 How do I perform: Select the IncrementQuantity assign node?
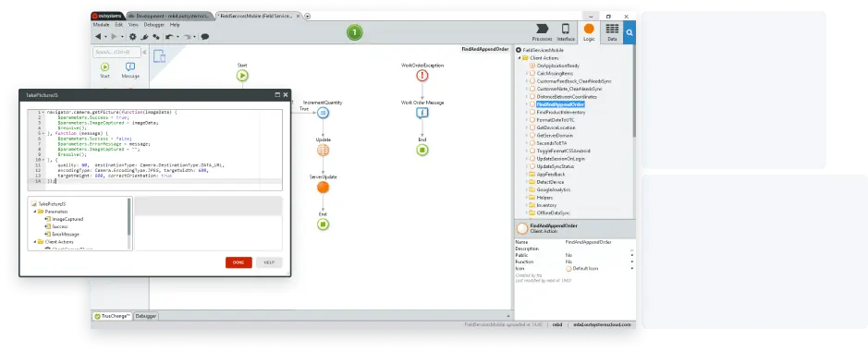tap(323, 113)
